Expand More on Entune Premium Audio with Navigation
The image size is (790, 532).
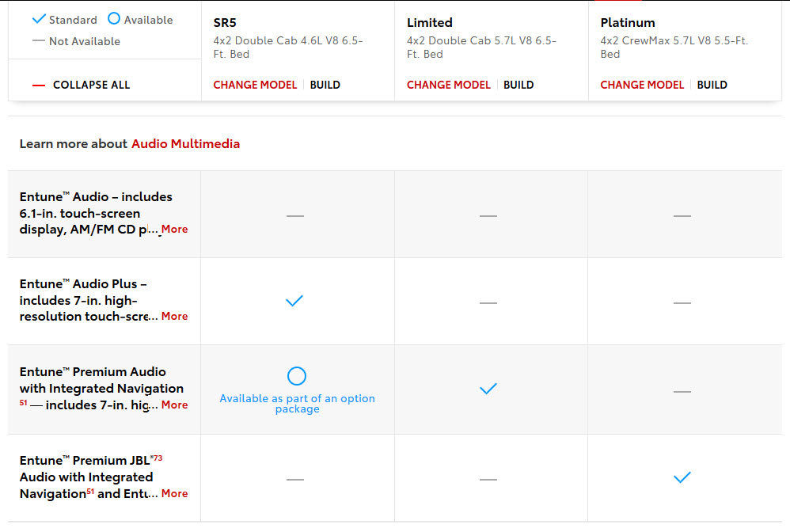tap(174, 405)
